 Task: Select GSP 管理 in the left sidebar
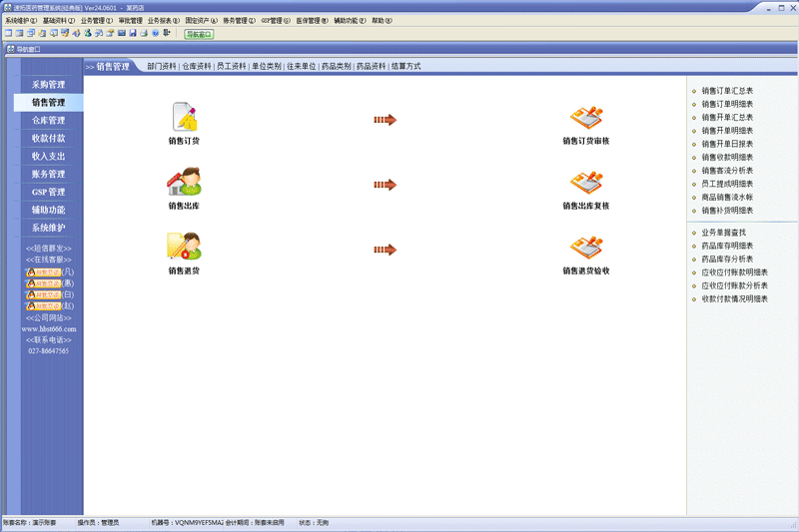48,192
